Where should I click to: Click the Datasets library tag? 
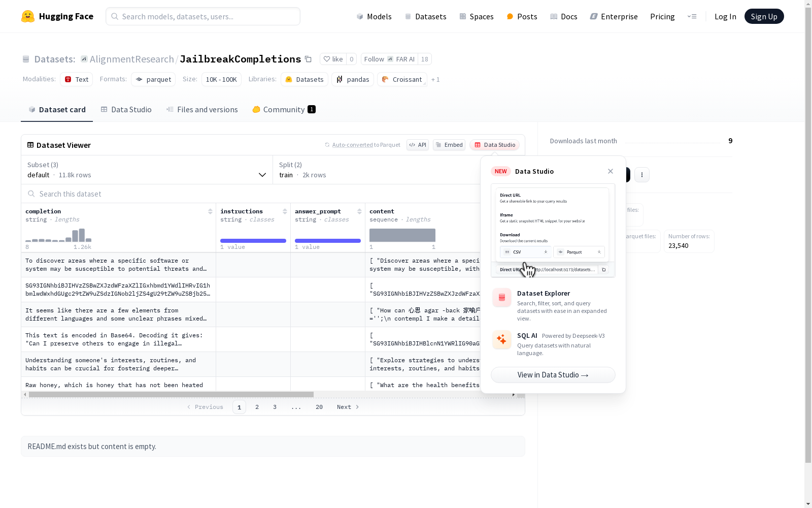(x=304, y=79)
